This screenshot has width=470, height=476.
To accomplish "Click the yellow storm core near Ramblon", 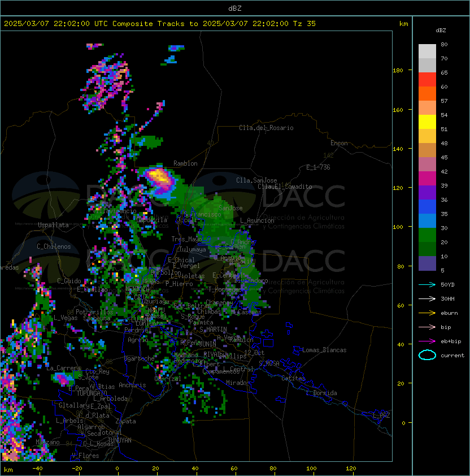I will click(x=158, y=176).
